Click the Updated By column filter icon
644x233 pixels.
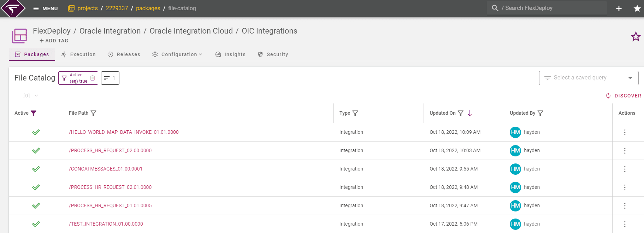pyautogui.click(x=540, y=113)
